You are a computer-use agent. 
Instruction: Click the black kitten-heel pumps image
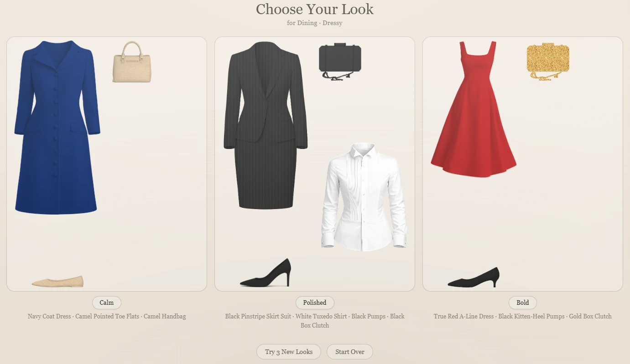pos(474,277)
